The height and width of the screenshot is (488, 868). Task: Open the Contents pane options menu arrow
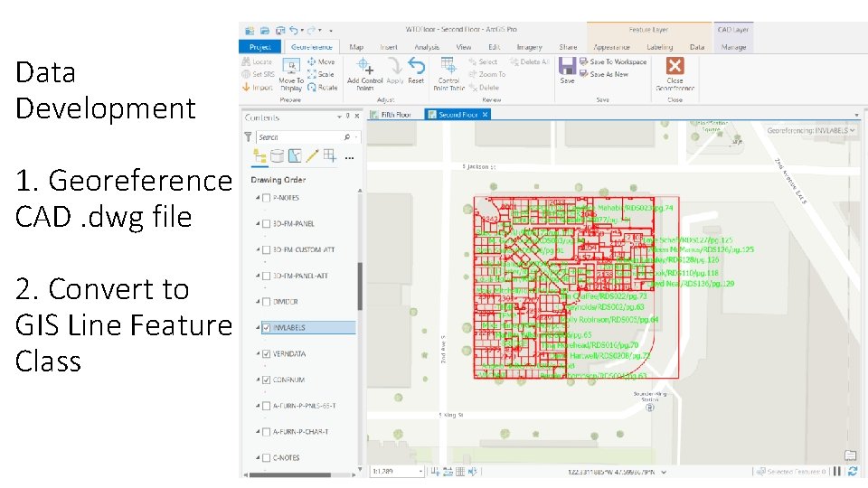click(339, 117)
